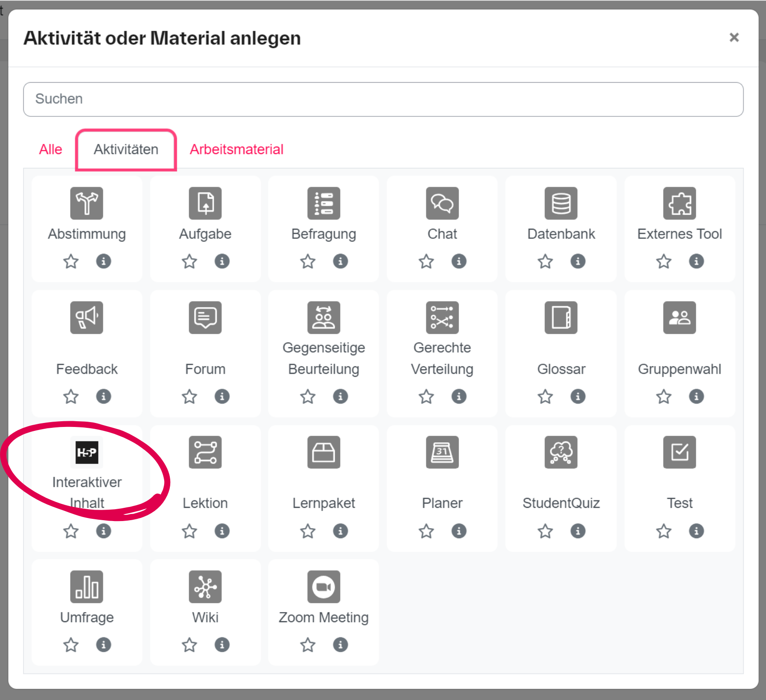Open the Aufgabe activity icon
Viewport: 766px width, 700px height.
pos(205,203)
